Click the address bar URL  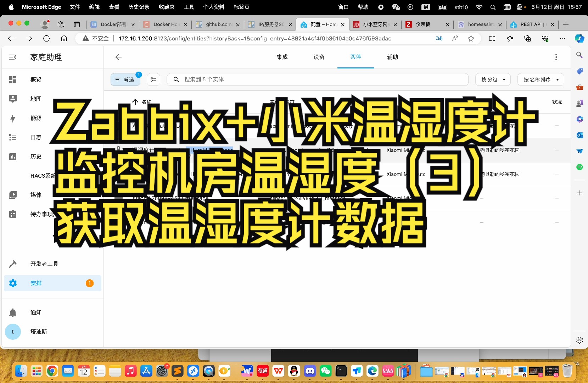tap(255, 38)
